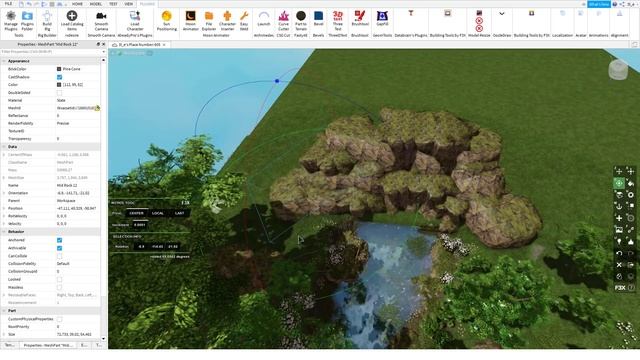Collapse the Behavior section
This screenshot has width=640, height=360.
(x=4, y=232)
